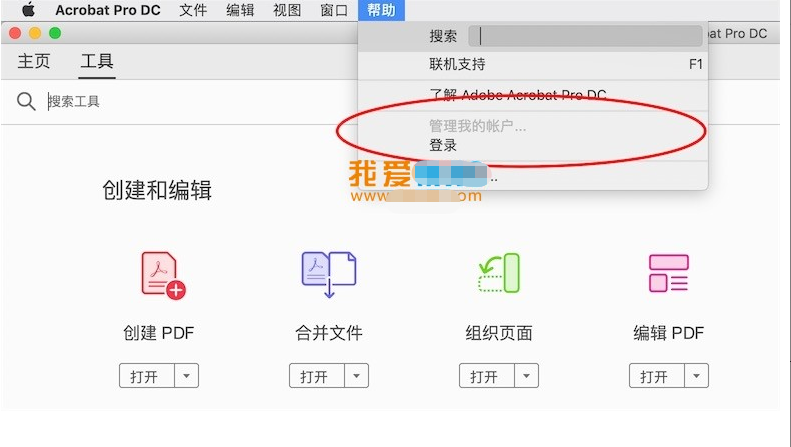This screenshot has width=791, height=447.
Task: Click the 创建和编辑 section heading
Action: 157,190
